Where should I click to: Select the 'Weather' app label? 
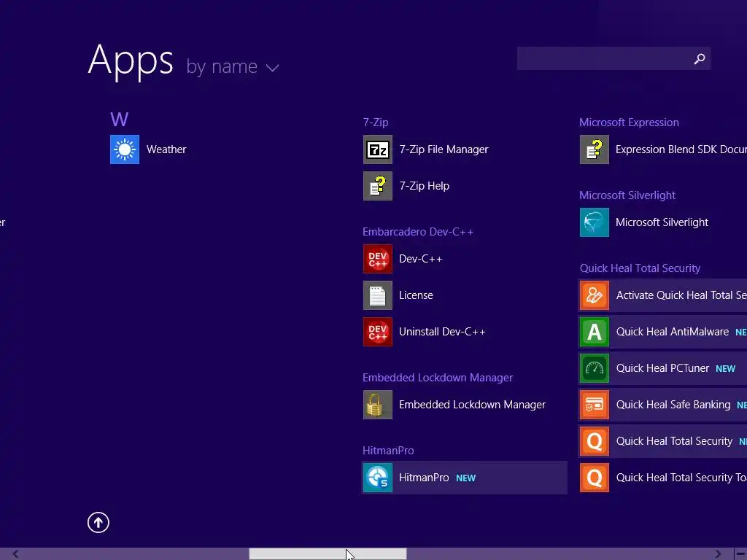coord(166,149)
